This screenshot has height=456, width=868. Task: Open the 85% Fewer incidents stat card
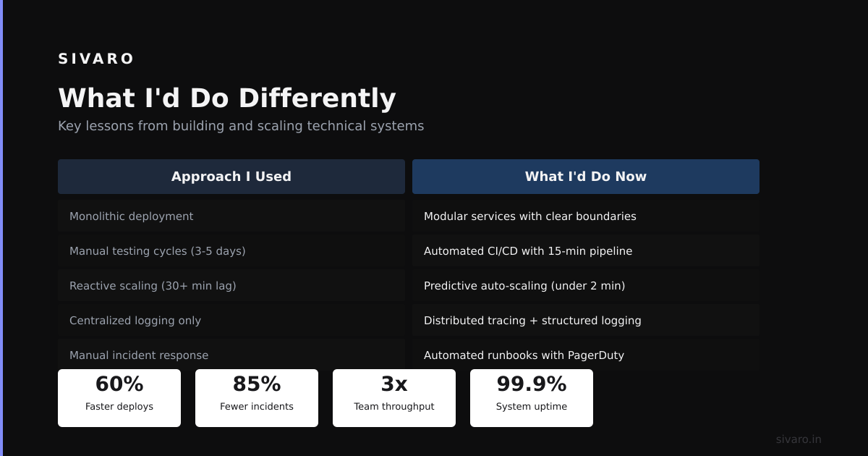pyautogui.click(x=257, y=398)
